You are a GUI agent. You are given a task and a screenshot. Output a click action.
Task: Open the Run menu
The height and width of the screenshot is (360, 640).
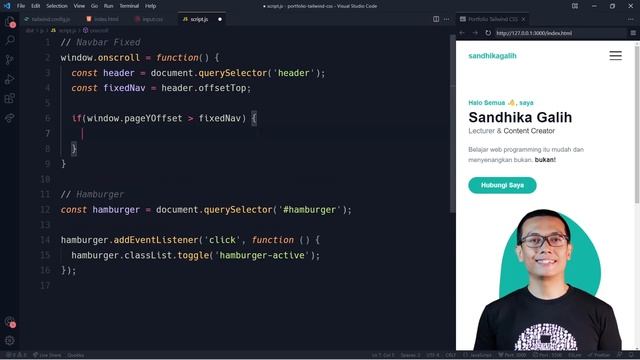pos(108,6)
